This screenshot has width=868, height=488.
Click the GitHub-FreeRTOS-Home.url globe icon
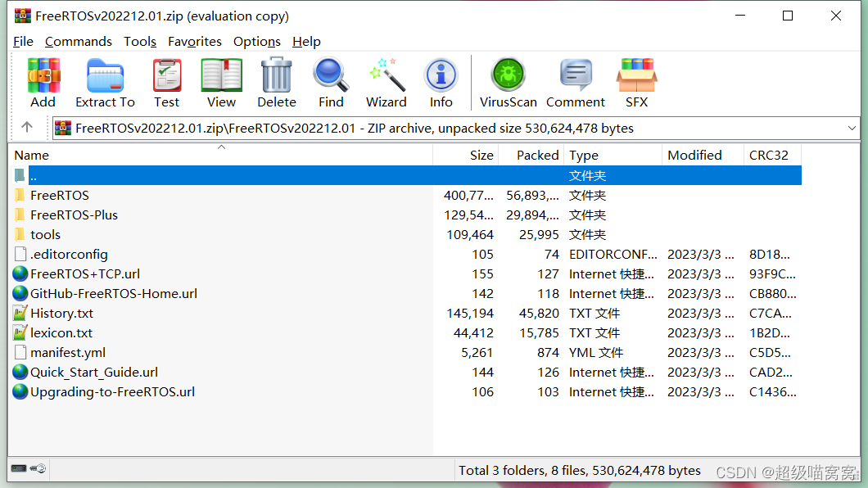[x=20, y=293]
